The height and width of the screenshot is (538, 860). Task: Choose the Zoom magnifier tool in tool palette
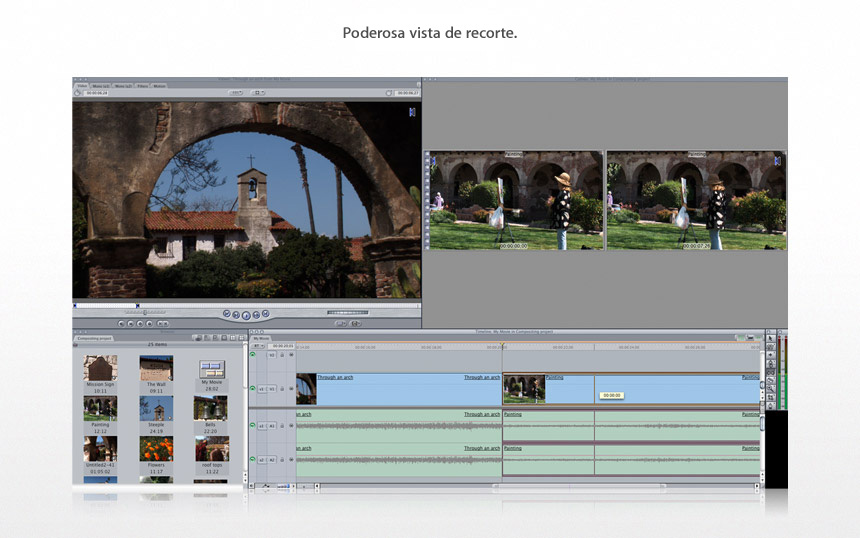[770, 389]
